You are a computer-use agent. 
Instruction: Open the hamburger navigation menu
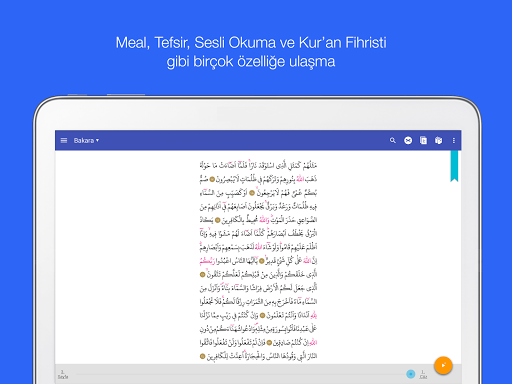pyautogui.click(x=64, y=140)
